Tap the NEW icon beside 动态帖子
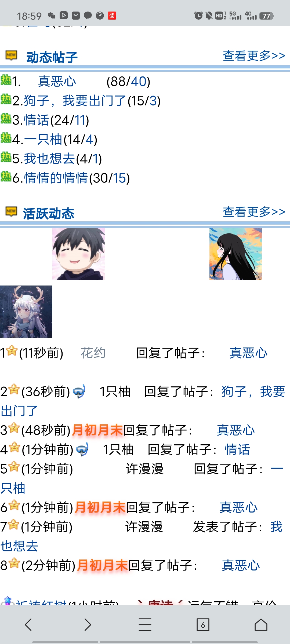Viewport: 290px width, 644px height. tap(11, 56)
